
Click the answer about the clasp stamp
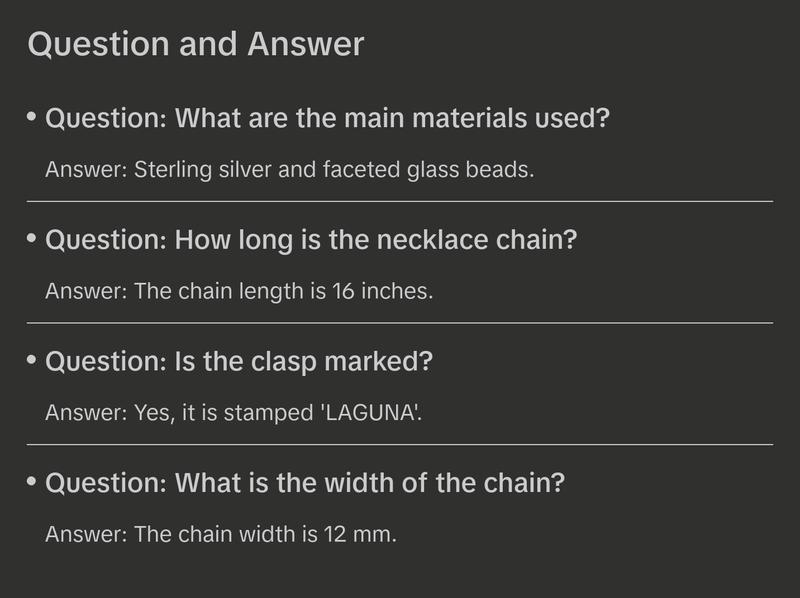[234, 412]
